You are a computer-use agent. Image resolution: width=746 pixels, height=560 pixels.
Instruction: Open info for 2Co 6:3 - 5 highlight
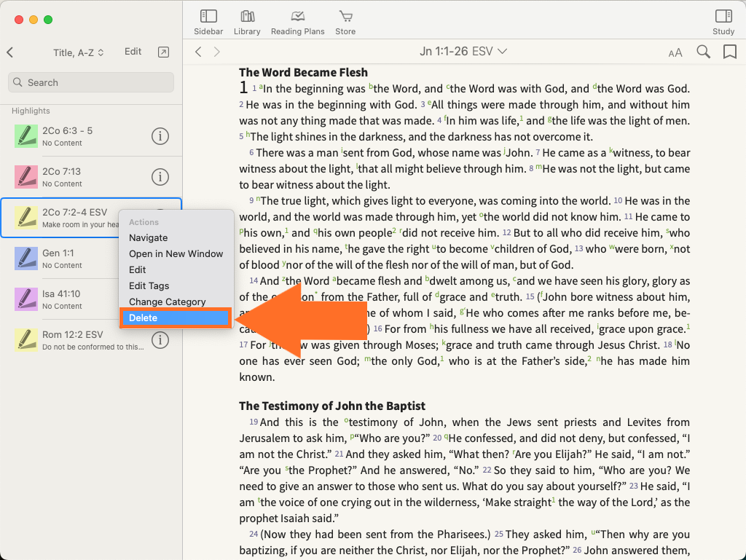click(160, 135)
